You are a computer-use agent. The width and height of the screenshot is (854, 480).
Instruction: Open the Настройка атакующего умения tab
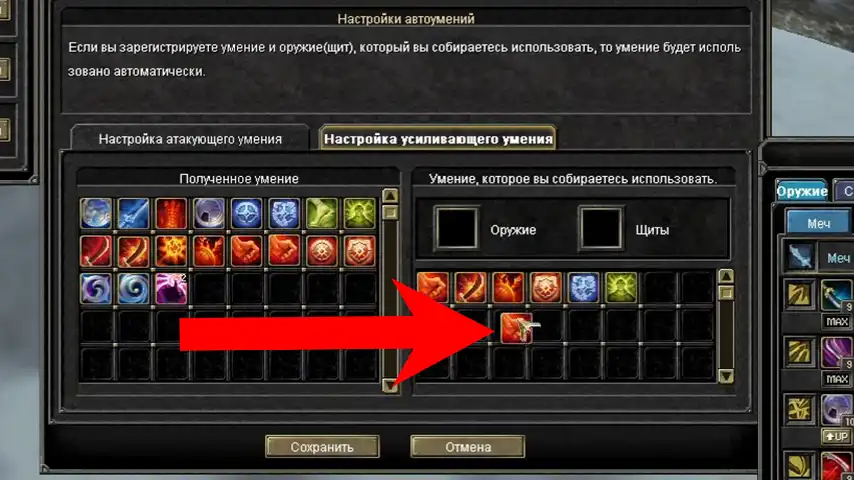coord(190,139)
